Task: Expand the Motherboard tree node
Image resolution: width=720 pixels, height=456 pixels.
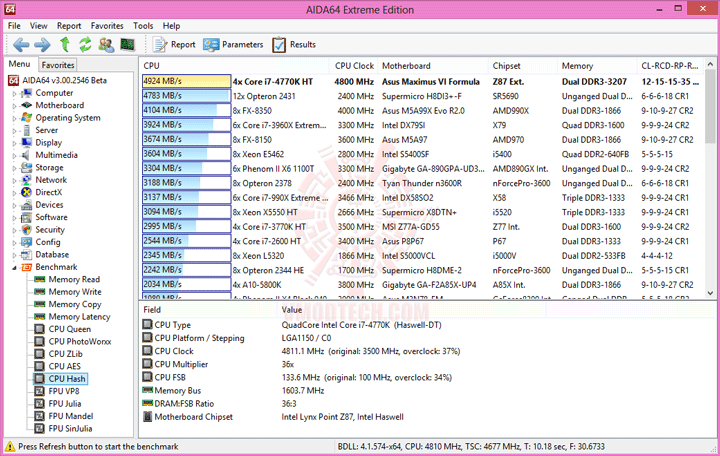Action: coord(14,106)
